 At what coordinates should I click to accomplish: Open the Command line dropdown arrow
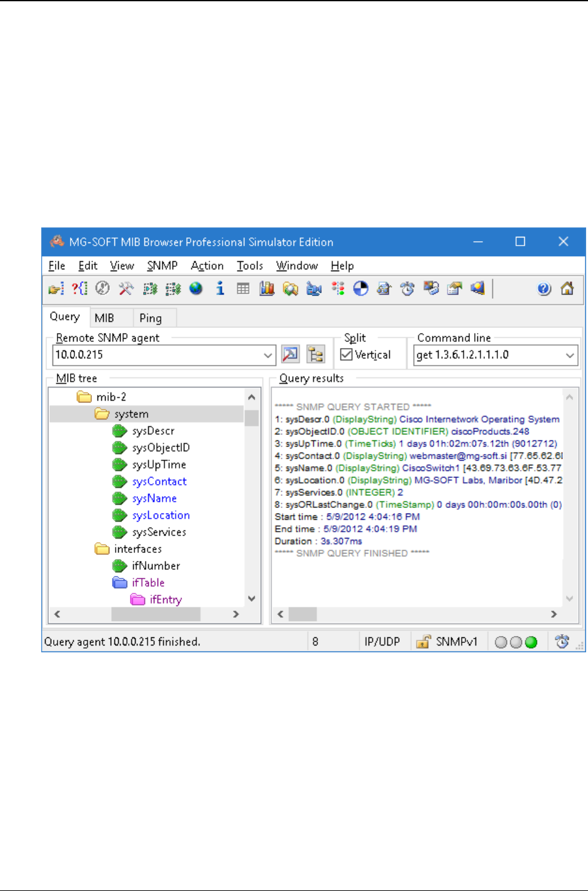pyautogui.click(x=570, y=355)
